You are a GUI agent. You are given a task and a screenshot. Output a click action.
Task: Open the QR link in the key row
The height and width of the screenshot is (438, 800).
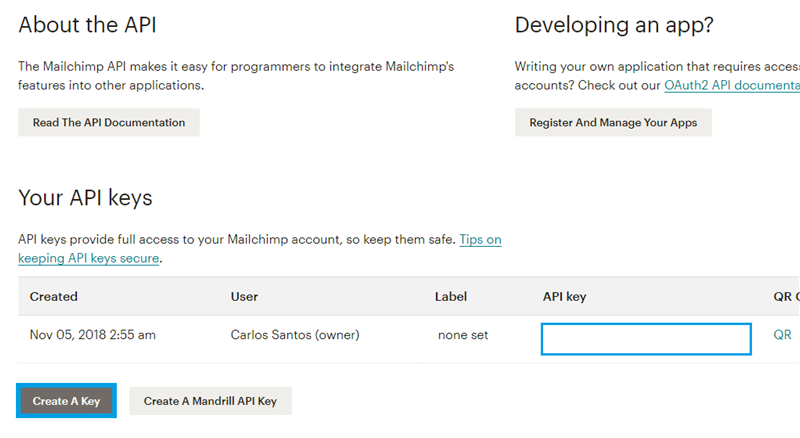[x=782, y=335]
